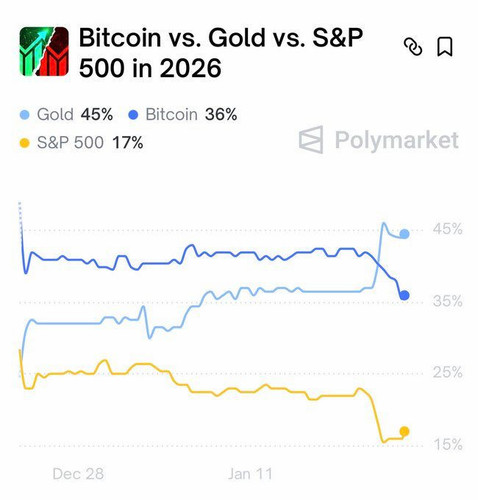Click the Polymarket logo icon
This screenshot has height=500, width=478.
pyautogui.click(x=311, y=140)
